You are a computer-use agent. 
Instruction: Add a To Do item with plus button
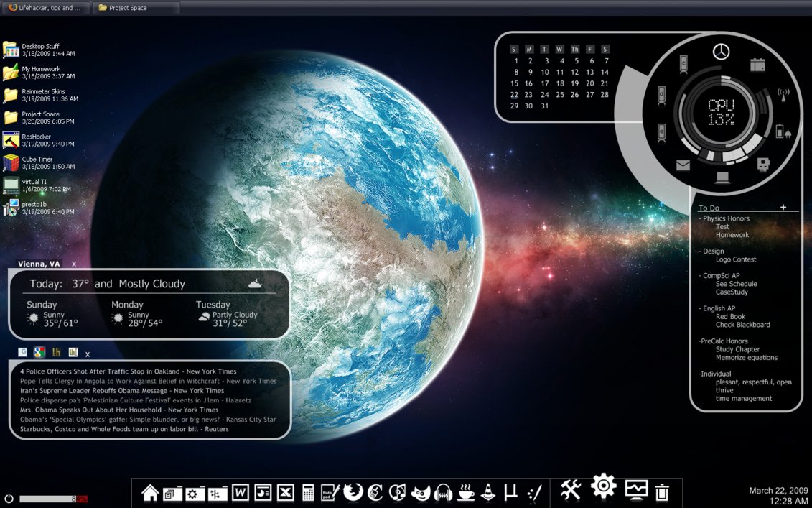pyautogui.click(x=783, y=208)
